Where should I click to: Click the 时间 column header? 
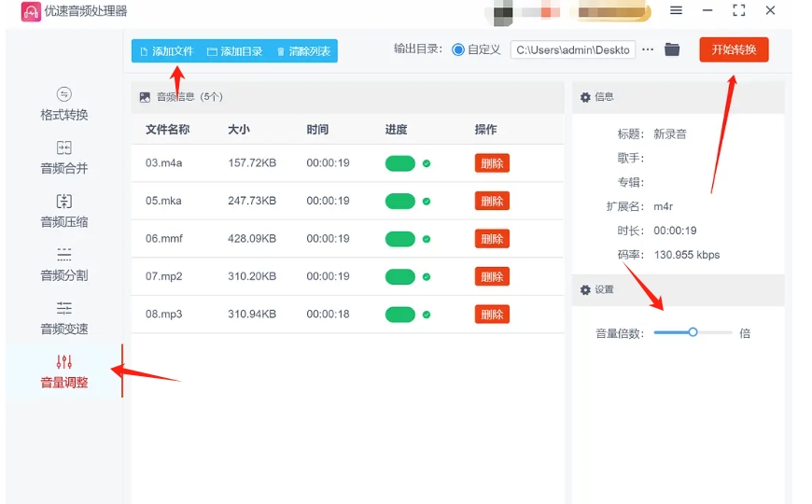pyautogui.click(x=317, y=129)
